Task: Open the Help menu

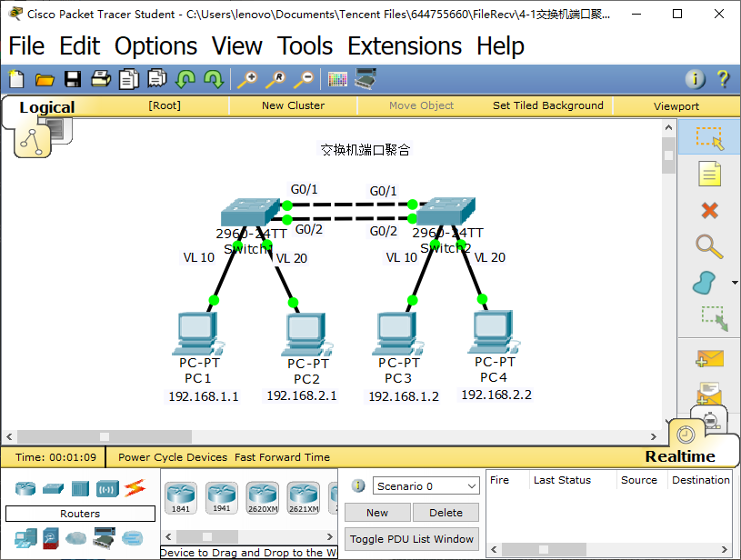Action: click(500, 45)
